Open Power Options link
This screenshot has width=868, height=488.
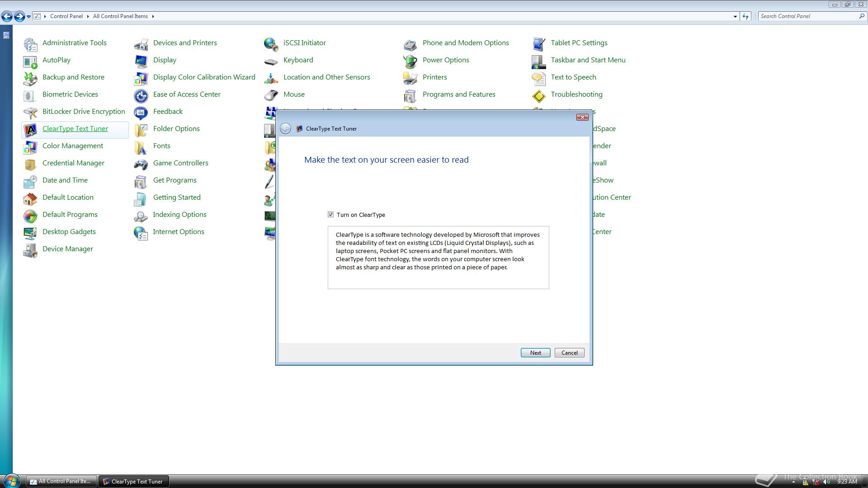[x=446, y=60]
